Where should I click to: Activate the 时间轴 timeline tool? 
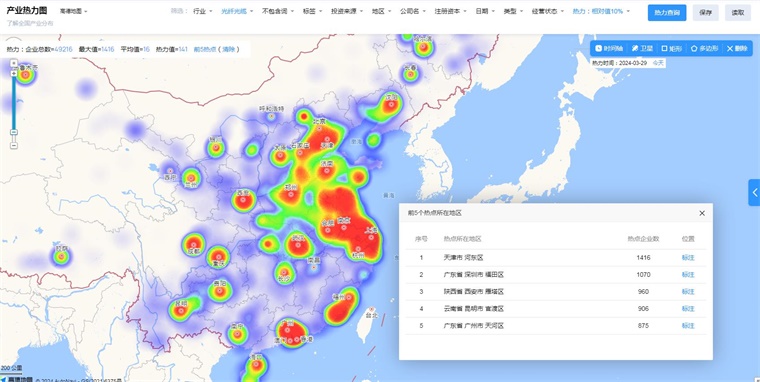(609, 48)
